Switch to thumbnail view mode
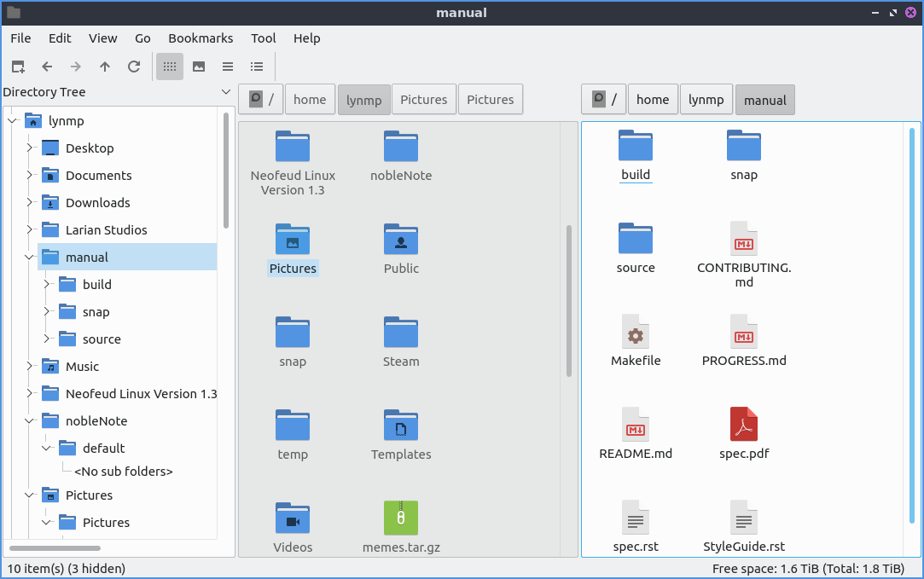 199,67
